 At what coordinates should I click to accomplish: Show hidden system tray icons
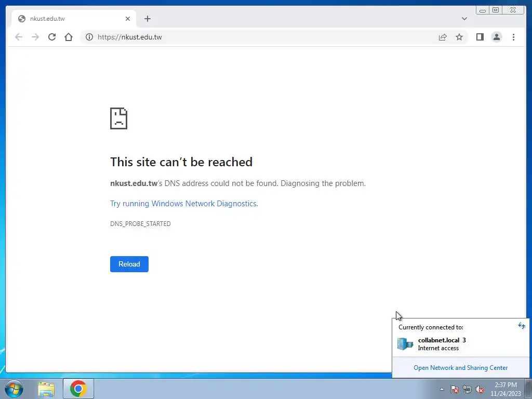[x=442, y=389]
